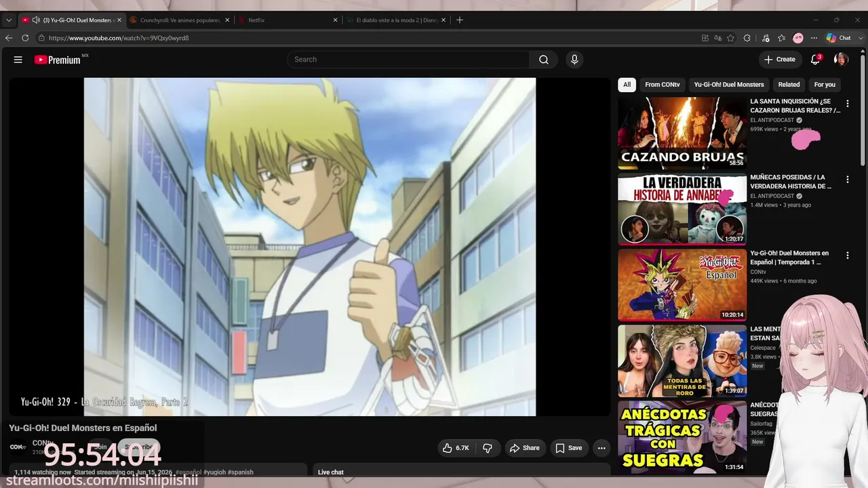Click the YouTube search field
This screenshot has width=868, height=488.
click(x=408, y=60)
